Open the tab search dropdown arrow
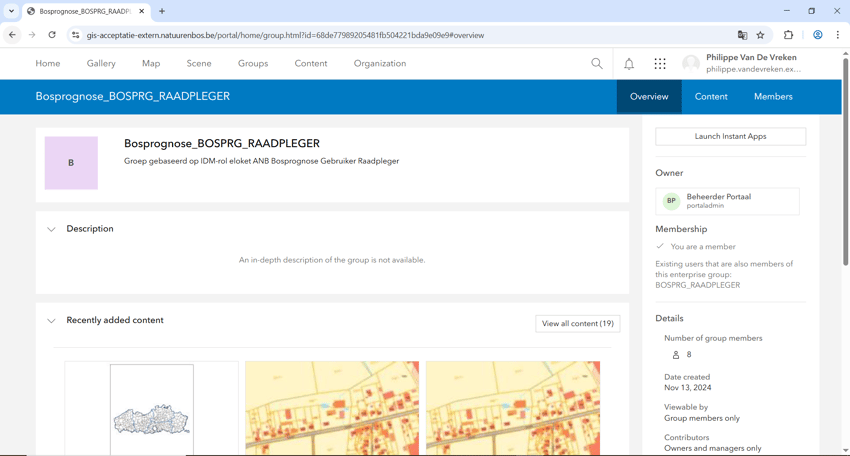850x456 pixels. pos(11,11)
